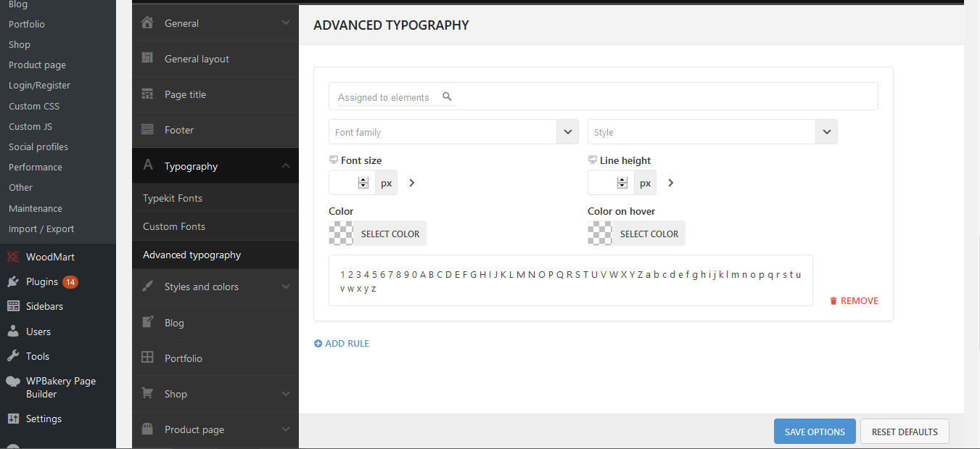Expand the General section chevron

[x=286, y=22]
